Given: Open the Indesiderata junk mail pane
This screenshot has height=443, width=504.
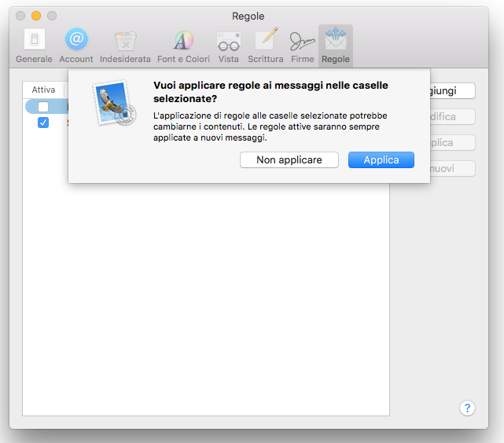Looking at the screenshot, I should coord(125,46).
